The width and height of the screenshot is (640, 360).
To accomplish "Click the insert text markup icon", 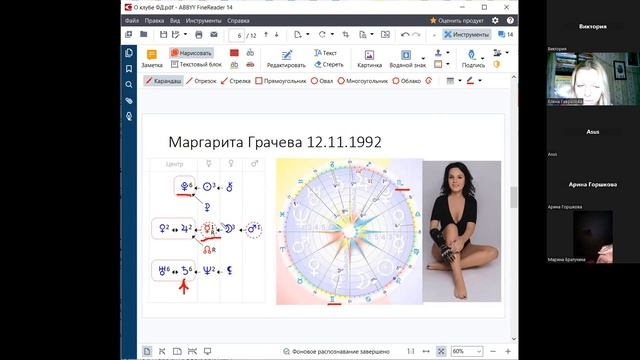I will 250,53.
